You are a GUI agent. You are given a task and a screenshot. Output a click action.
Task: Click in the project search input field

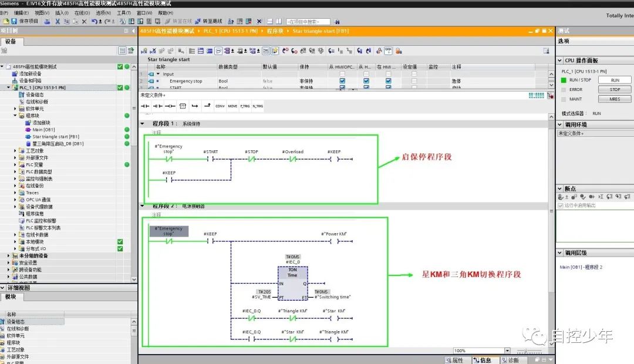pyautogui.click(x=308, y=22)
